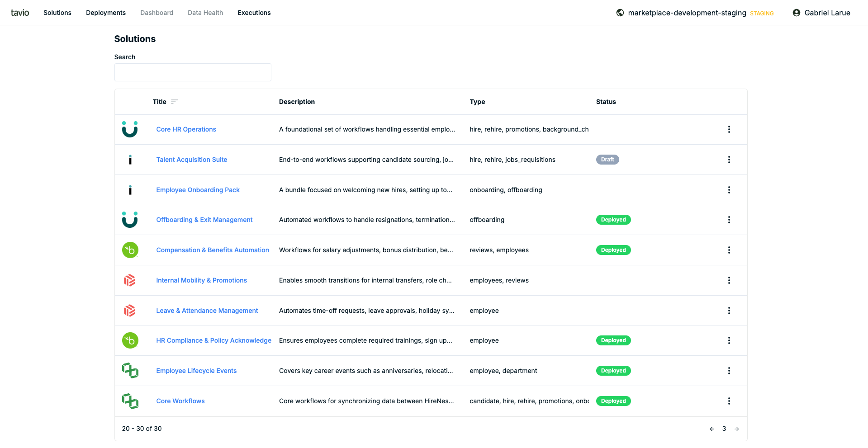Click the user account icon for Gabriel Larue
Screen dimensions: 868x448
coord(796,13)
